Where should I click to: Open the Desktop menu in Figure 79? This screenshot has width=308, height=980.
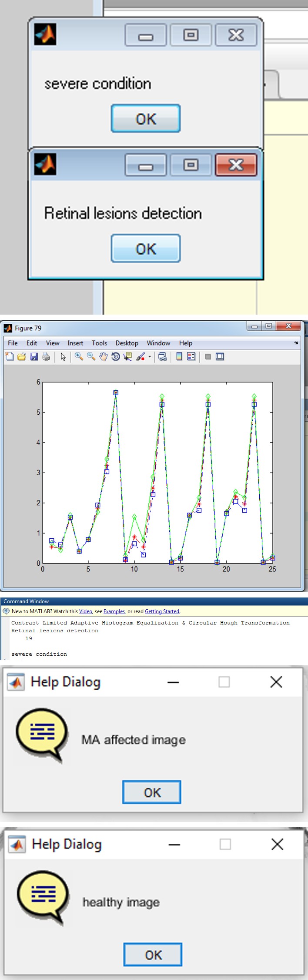tap(127, 343)
